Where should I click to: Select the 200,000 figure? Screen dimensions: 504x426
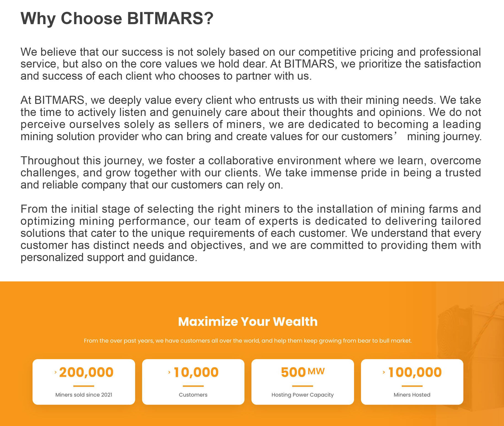pyautogui.click(x=86, y=372)
